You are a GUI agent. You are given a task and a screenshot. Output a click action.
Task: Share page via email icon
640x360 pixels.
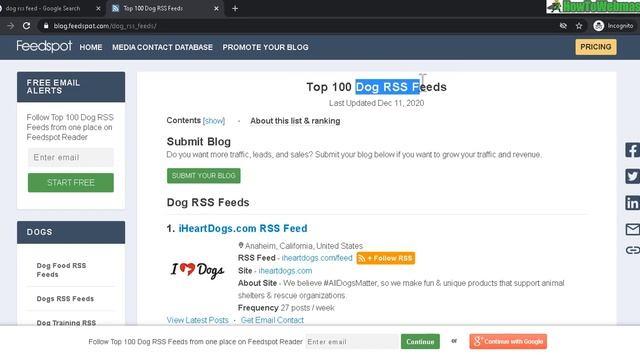pyautogui.click(x=633, y=229)
